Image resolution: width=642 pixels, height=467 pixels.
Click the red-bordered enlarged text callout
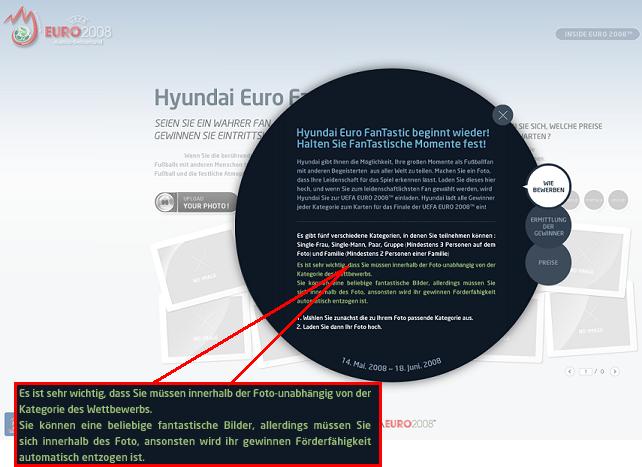click(x=198, y=425)
